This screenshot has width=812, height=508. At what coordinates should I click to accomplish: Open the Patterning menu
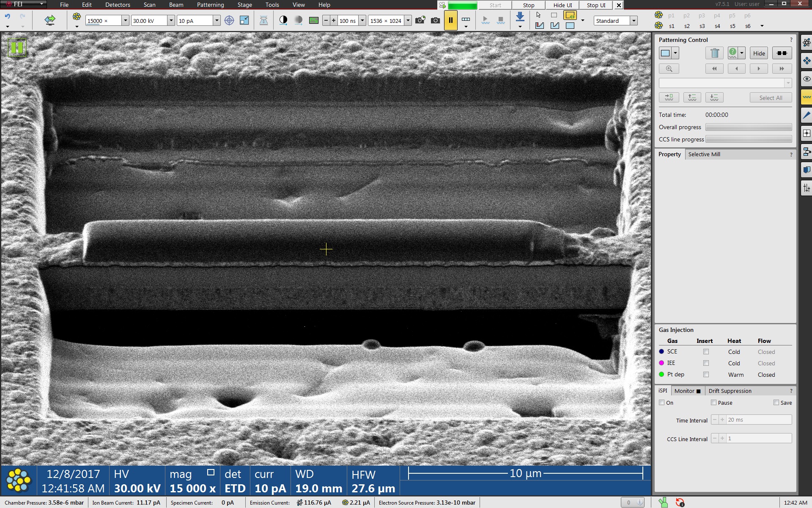[210, 5]
